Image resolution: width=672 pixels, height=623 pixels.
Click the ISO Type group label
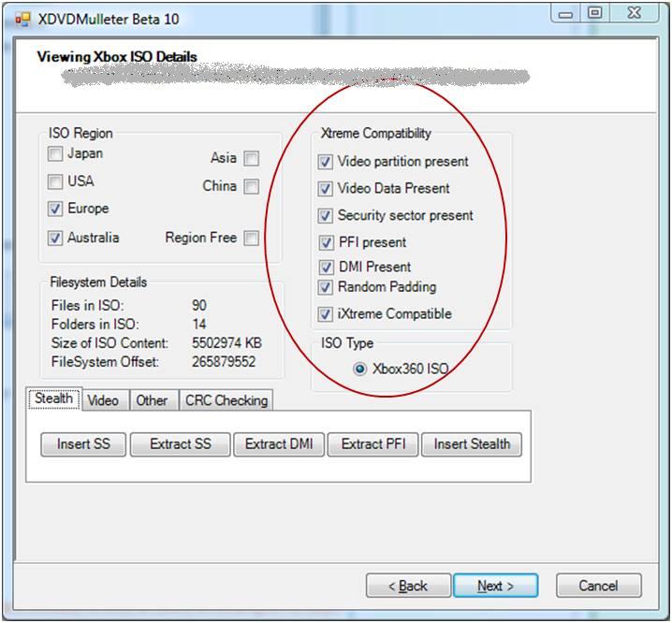pyautogui.click(x=347, y=343)
